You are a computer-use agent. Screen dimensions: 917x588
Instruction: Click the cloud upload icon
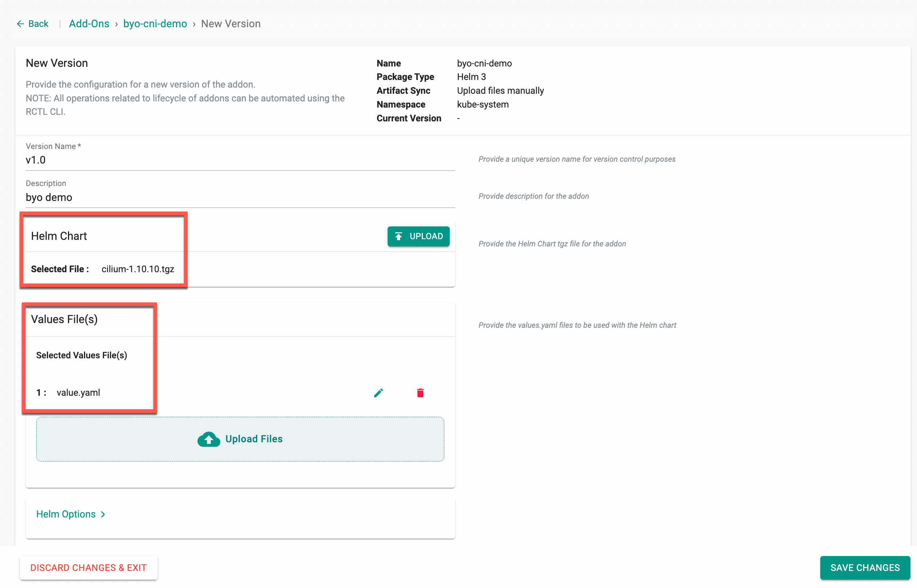coord(209,439)
